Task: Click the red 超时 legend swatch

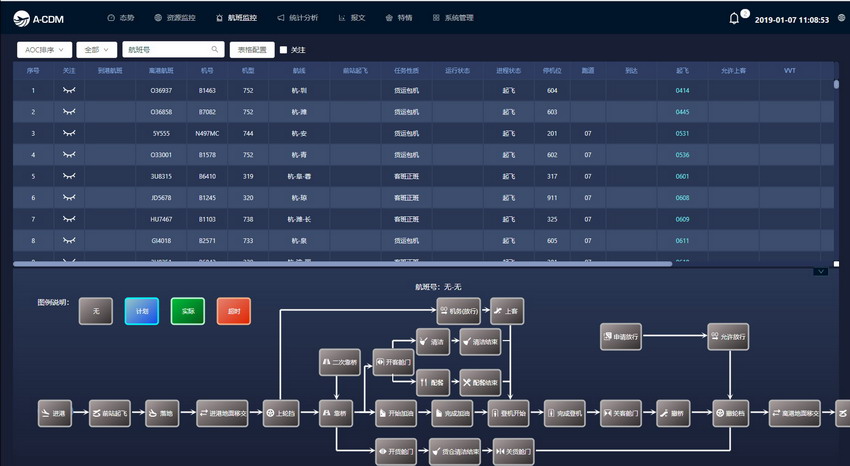Action: tap(233, 311)
